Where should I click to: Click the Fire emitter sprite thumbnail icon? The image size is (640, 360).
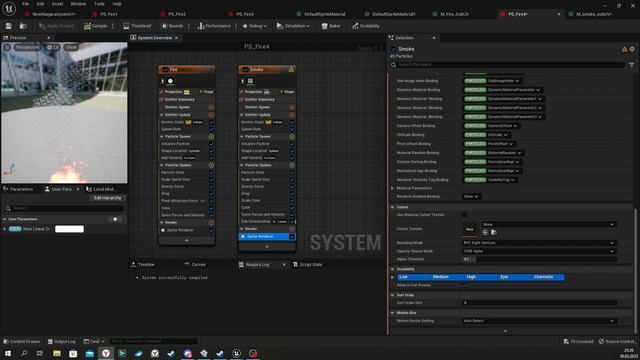point(170,81)
